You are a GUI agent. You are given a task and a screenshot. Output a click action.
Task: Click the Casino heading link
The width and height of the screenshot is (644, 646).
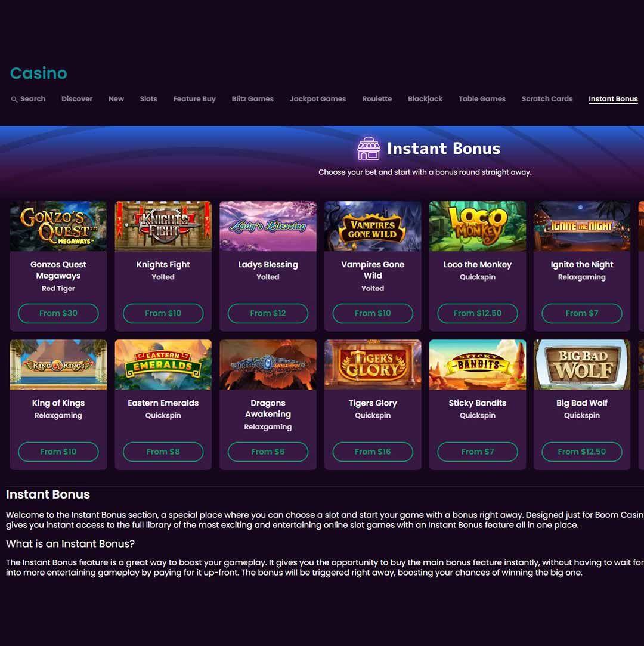coord(38,73)
